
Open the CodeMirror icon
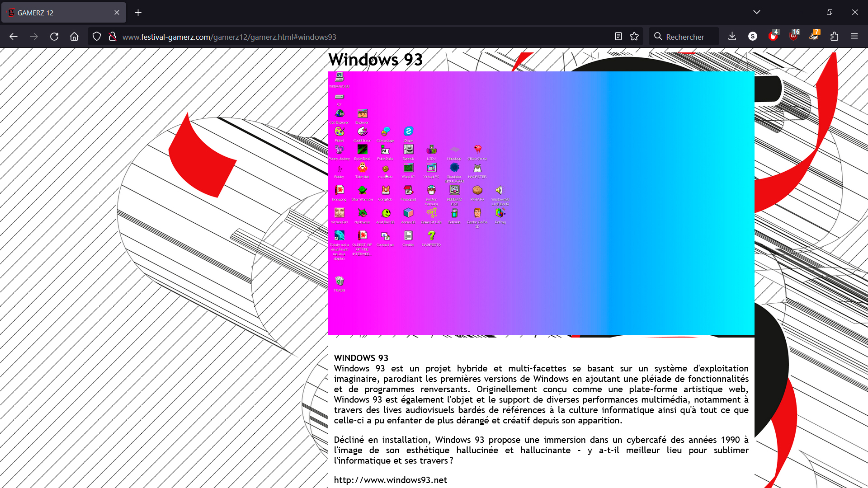coord(363,132)
